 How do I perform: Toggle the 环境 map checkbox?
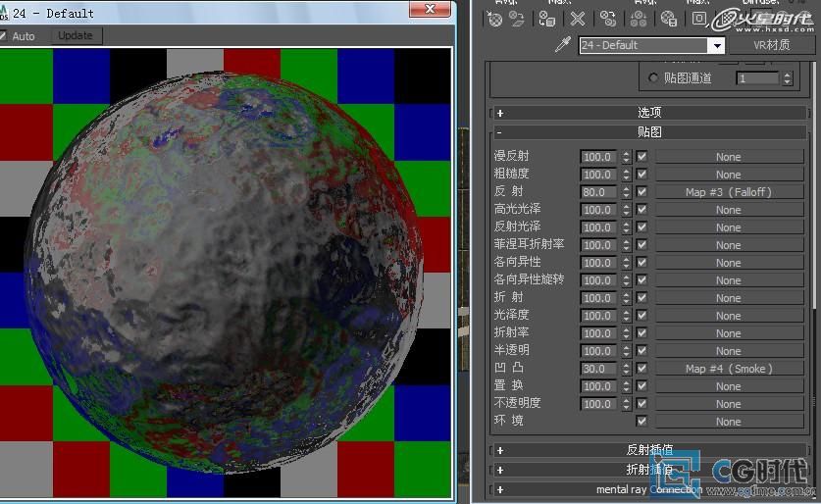point(641,422)
